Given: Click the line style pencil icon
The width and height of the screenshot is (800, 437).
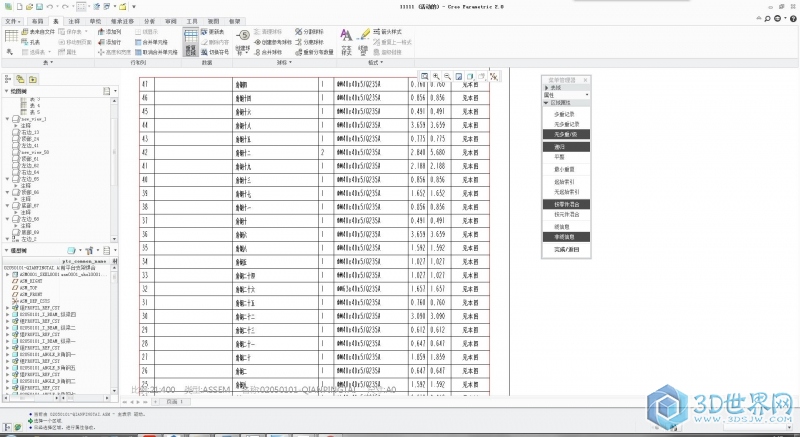Looking at the screenshot, I should (x=363, y=34).
